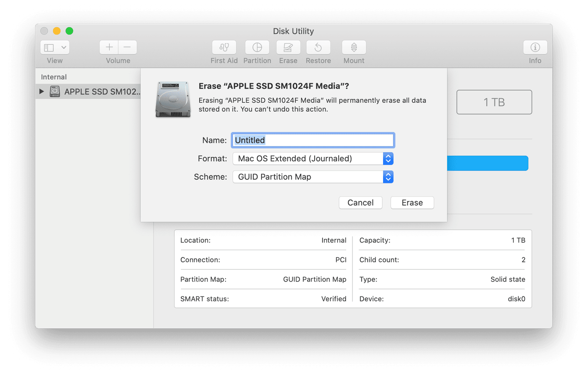Confirm with the Erase button
This screenshot has width=588, height=375.
(x=412, y=203)
